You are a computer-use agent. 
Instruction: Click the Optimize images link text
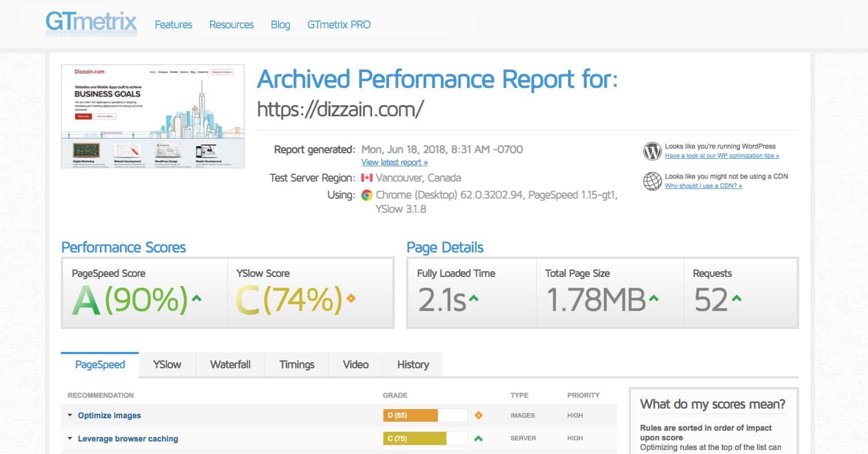[x=109, y=415]
